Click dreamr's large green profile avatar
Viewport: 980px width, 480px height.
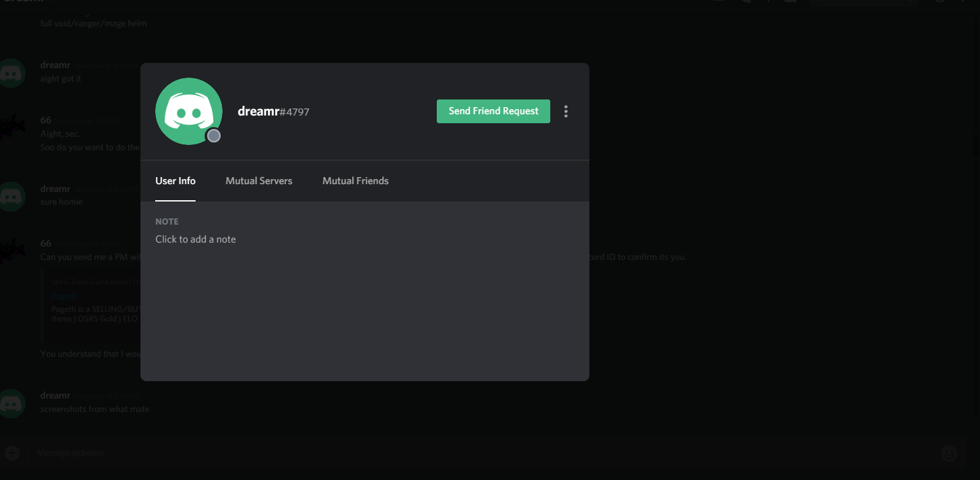click(189, 111)
